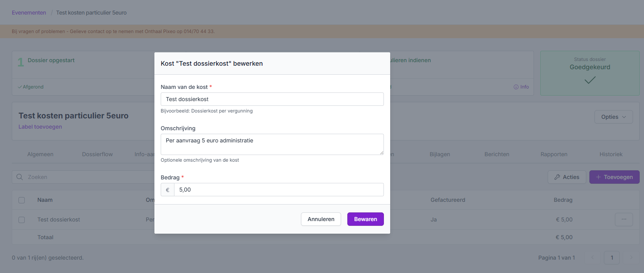Expand the Opties dropdown
The image size is (644, 273).
pyautogui.click(x=613, y=117)
